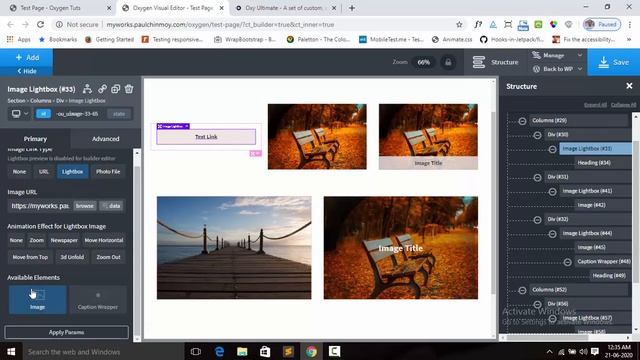640x360 pixels.
Task: Set image link type to URL
Action: click(x=44, y=172)
